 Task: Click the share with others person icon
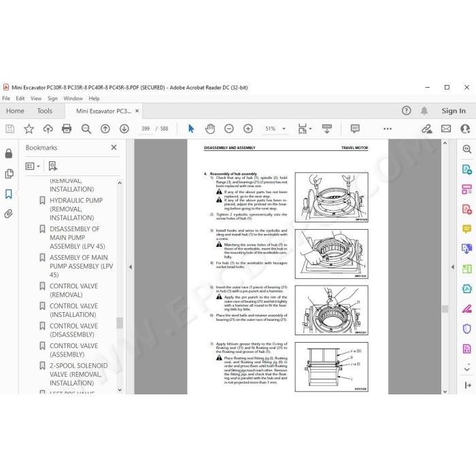[465, 129]
